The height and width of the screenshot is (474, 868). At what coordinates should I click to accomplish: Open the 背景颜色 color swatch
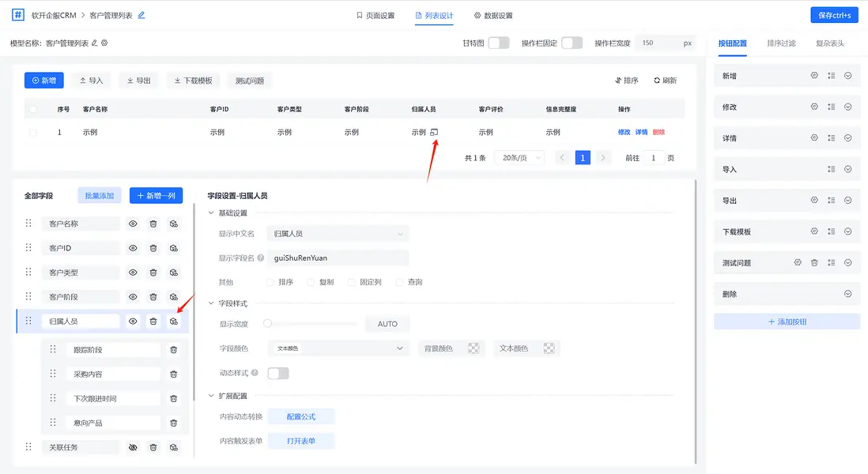point(474,348)
